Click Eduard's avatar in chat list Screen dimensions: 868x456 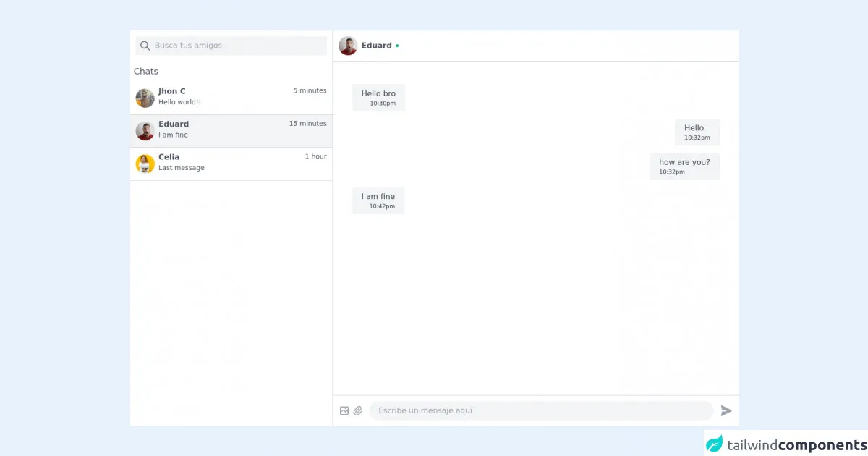tap(145, 131)
